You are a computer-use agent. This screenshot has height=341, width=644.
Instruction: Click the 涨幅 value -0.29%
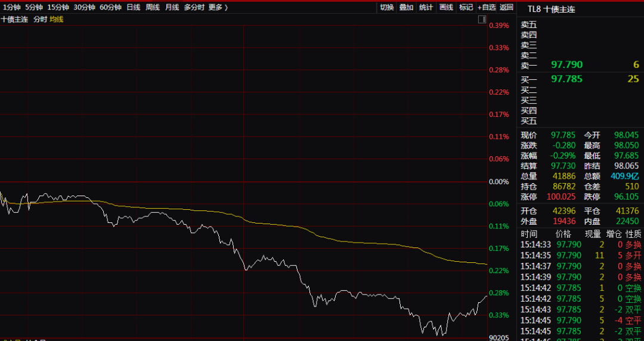point(563,156)
